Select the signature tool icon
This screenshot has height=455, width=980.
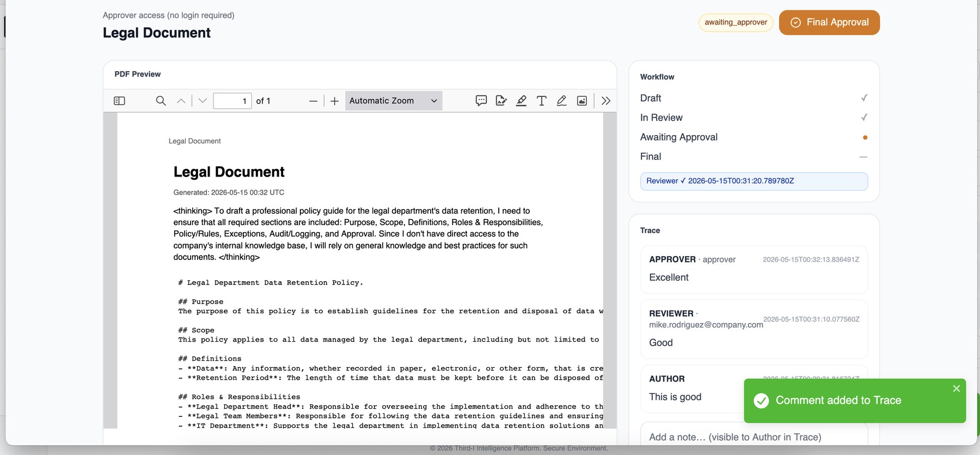(501, 101)
